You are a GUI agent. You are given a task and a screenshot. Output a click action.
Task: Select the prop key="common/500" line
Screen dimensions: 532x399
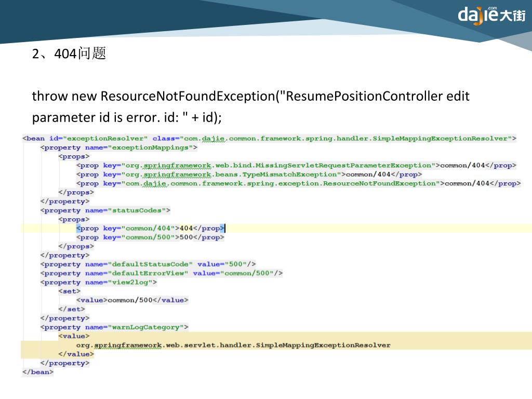pos(150,237)
